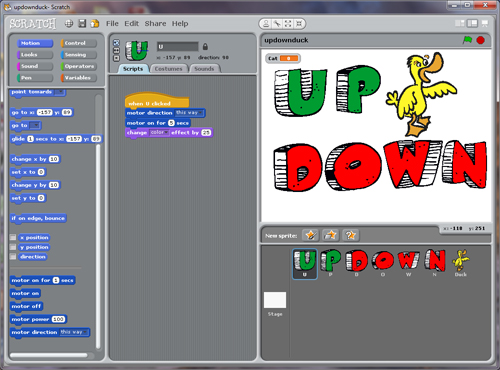Toggle the y position checkbox
Viewport: 500px width, 370px height.
(13, 247)
